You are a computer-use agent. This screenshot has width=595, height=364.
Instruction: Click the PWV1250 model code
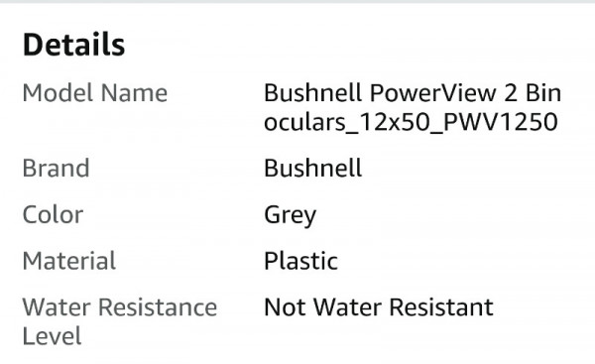[501, 122]
